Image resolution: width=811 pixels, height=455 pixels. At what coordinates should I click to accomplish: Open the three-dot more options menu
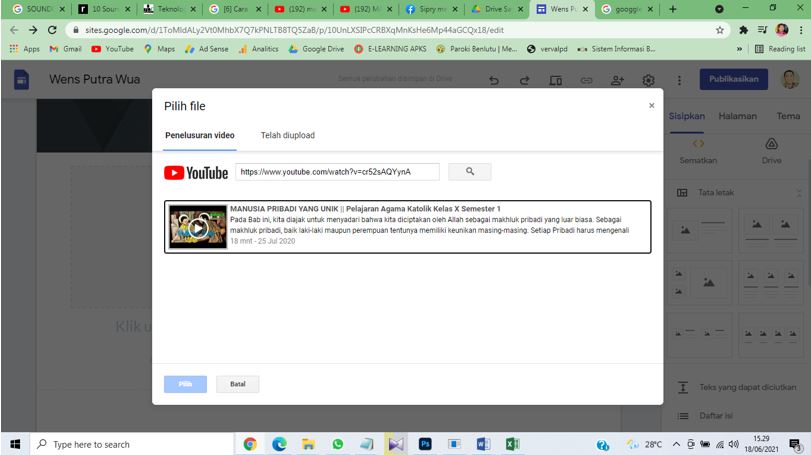click(x=680, y=80)
